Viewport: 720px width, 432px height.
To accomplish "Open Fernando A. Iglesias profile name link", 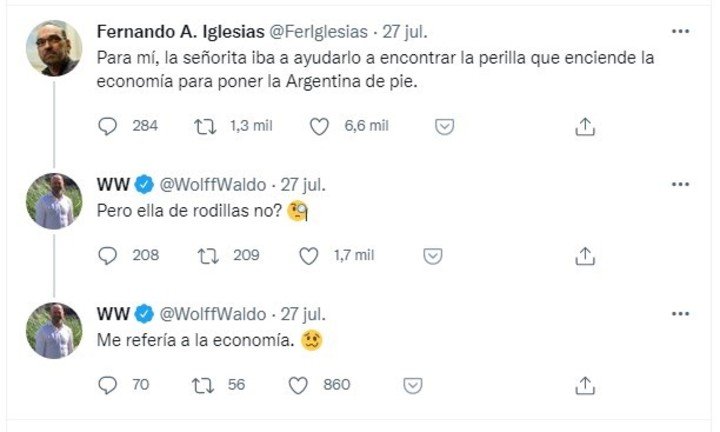I will click(x=176, y=32).
